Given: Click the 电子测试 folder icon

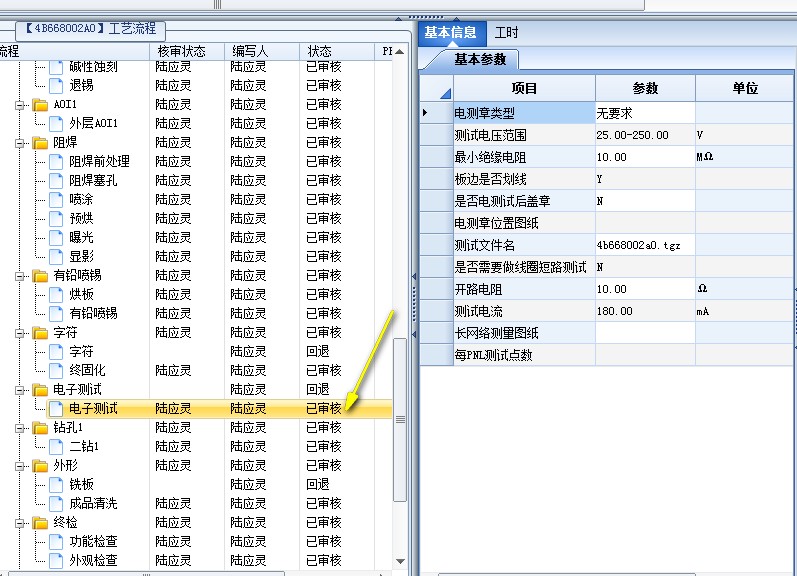Looking at the screenshot, I should point(40,390).
